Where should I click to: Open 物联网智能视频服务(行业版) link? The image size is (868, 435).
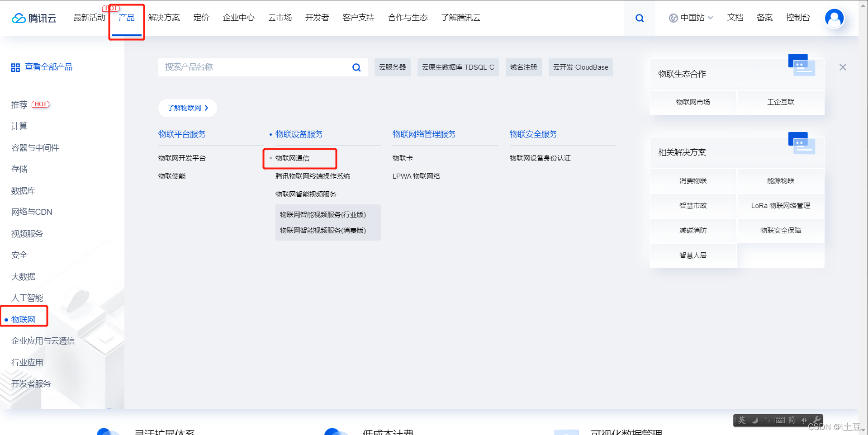[323, 215]
